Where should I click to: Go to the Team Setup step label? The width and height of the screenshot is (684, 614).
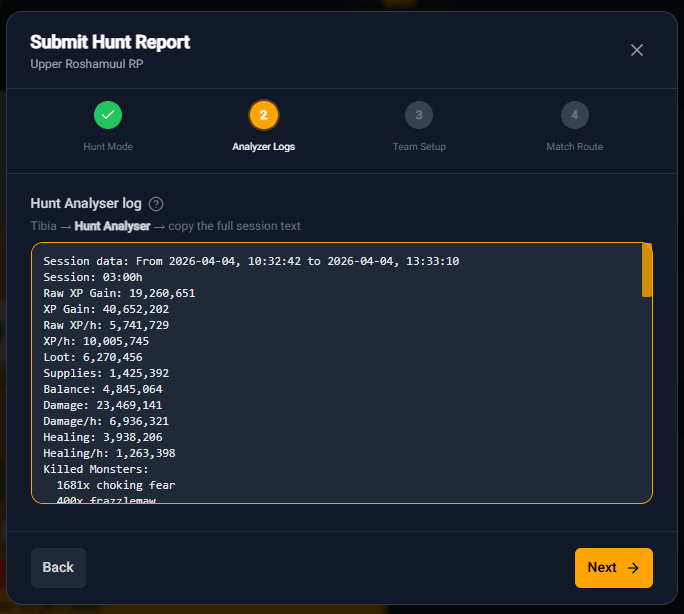pyautogui.click(x=419, y=147)
